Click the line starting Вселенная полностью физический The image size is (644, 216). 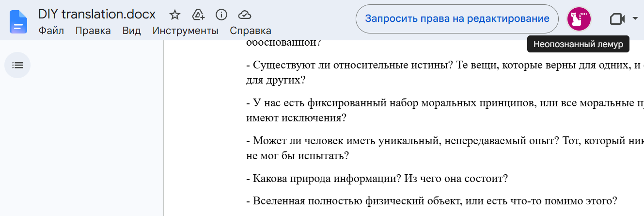point(431,200)
